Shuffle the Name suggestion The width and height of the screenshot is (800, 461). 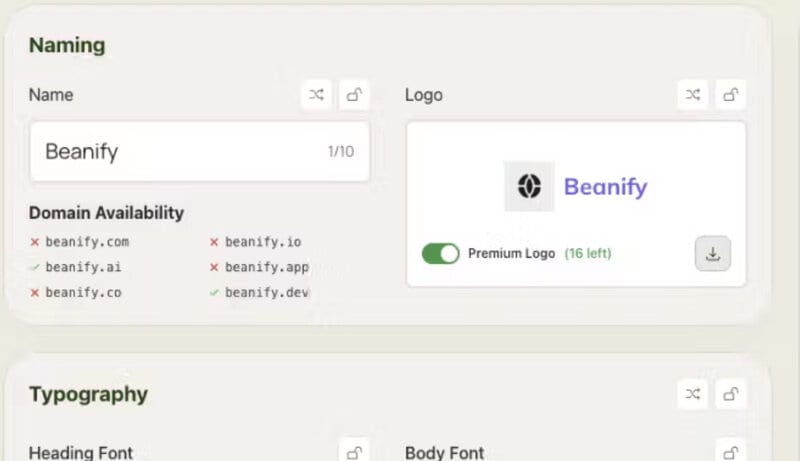click(x=316, y=95)
